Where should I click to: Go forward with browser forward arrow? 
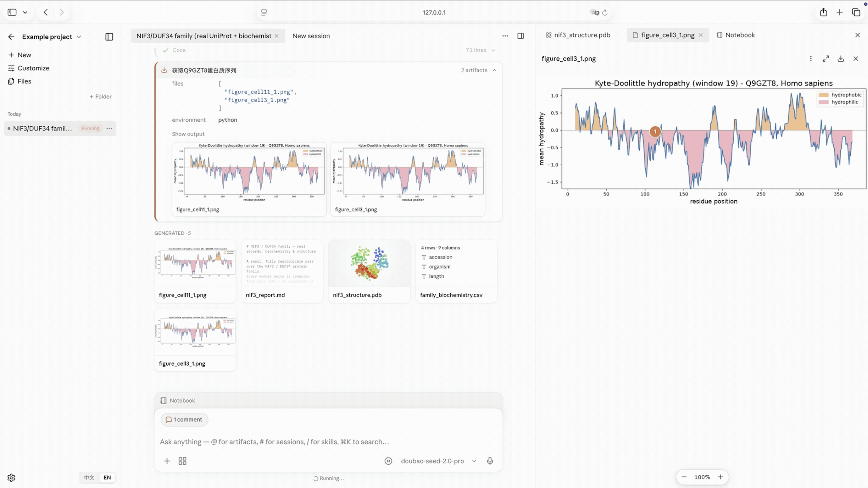(x=62, y=12)
